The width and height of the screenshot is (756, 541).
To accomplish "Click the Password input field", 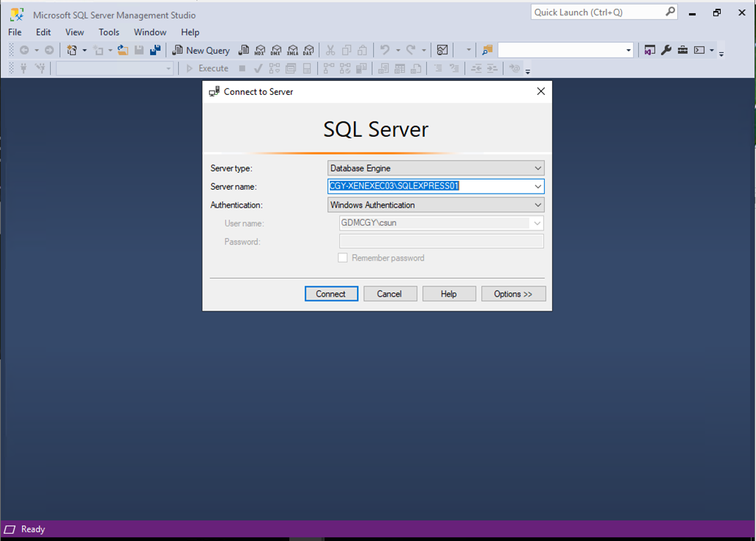I will pos(441,241).
